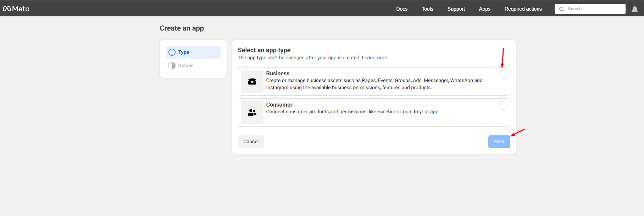This screenshot has height=216, width=644.
Task: Click the circle icon beside Type step
Action: pyautogui.click(x=172, y=52)
